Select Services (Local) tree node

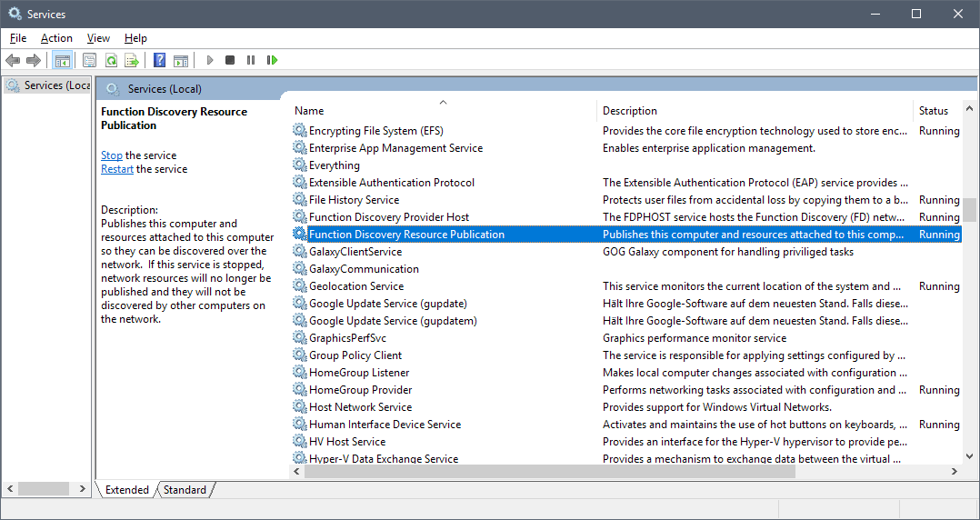[48, 85]
